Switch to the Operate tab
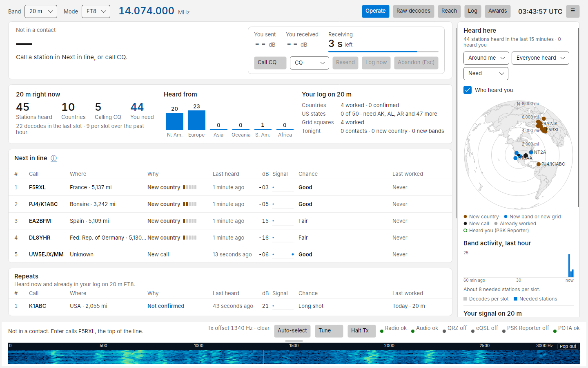 tap(376, 11)
